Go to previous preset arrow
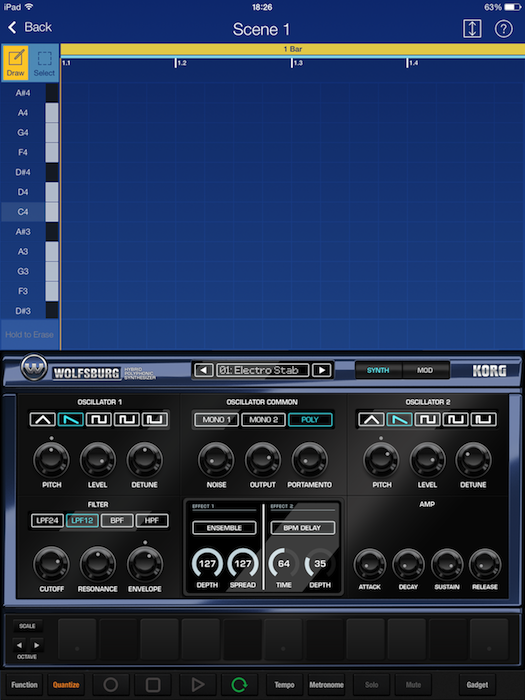Screen dimensions: 525x700 (204, 370)
